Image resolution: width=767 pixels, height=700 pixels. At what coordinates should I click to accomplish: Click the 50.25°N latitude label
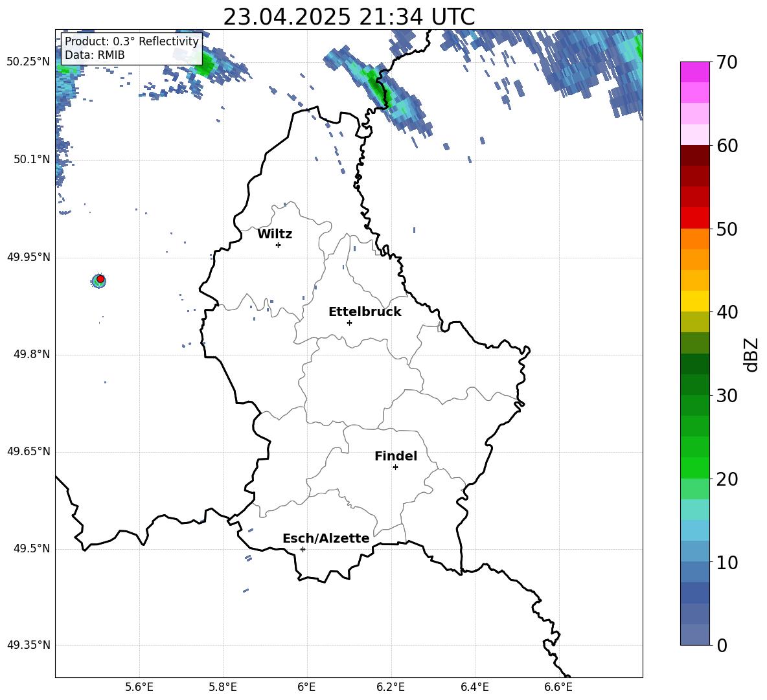coord(29,62)
